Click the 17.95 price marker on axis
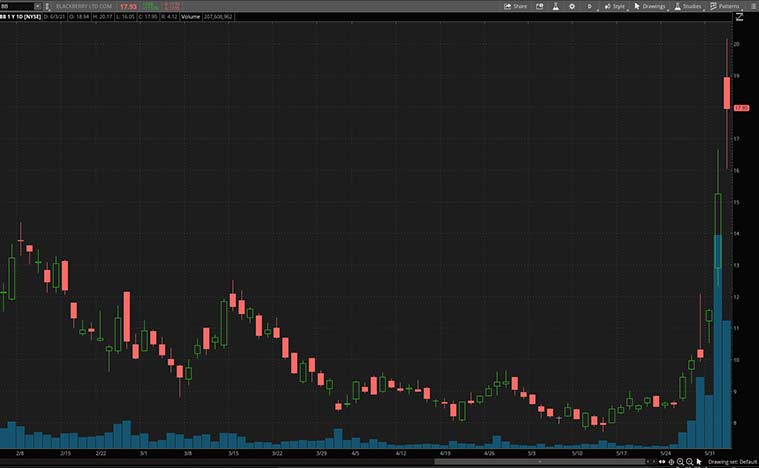Screen dimensions: 759x468 pyautogui.click(x=742, y=107)
